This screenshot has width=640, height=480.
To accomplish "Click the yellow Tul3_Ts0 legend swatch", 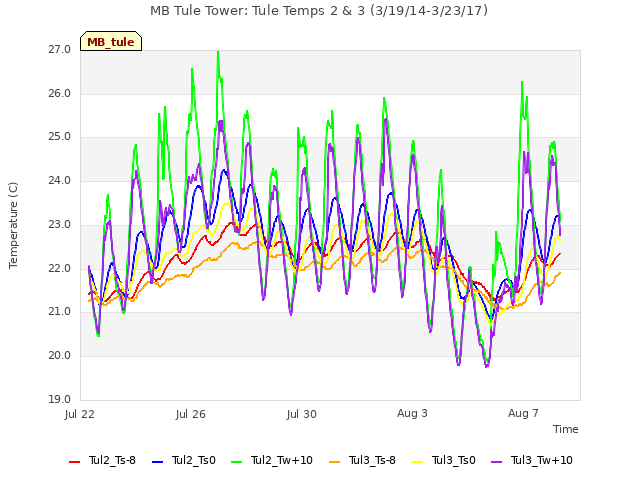I will pyautogui.click(x=418, y=462).
